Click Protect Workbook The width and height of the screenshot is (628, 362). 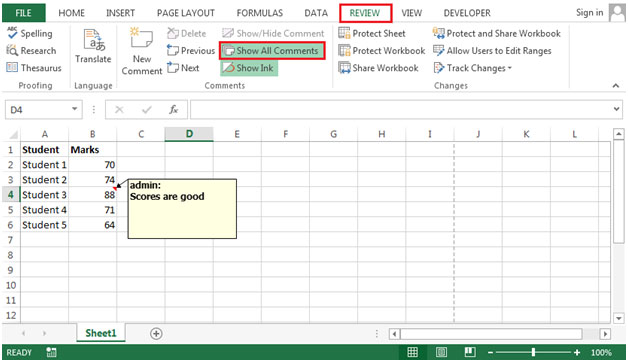382,50
